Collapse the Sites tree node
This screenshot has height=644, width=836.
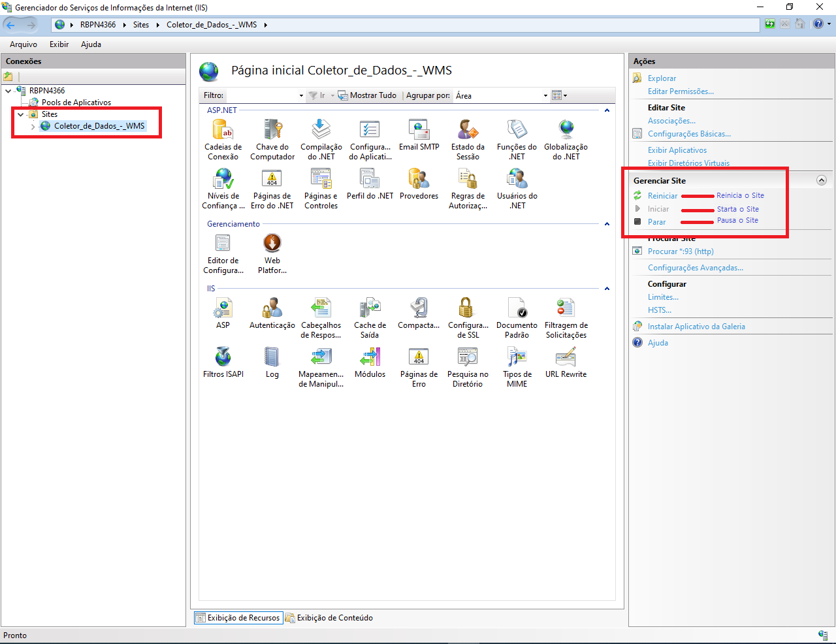20,114
